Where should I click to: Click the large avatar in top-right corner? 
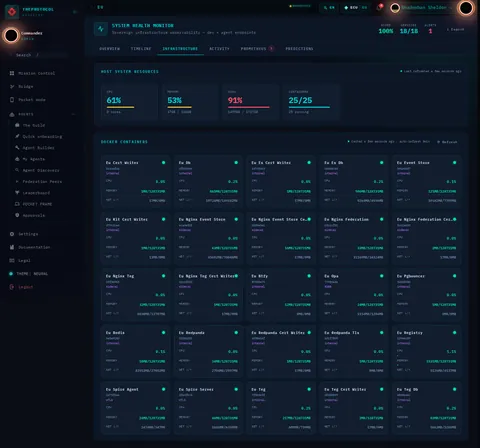point(466,8)
